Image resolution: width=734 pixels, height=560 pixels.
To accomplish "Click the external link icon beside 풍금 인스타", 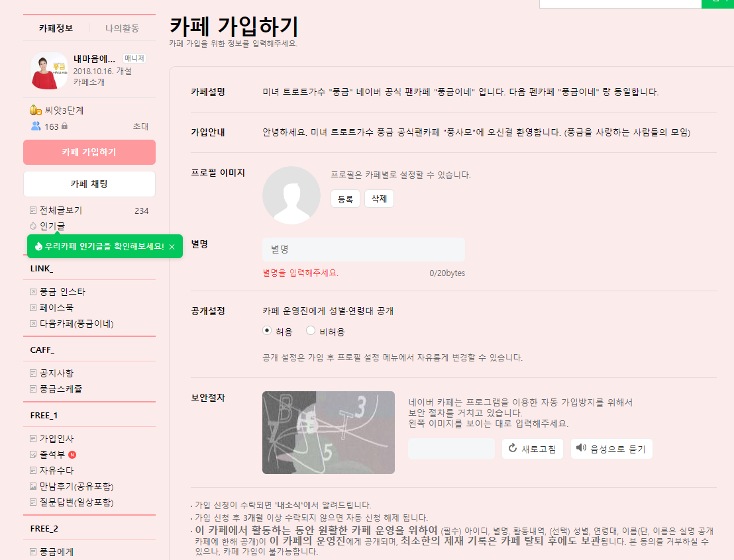I will pos(32,292).
